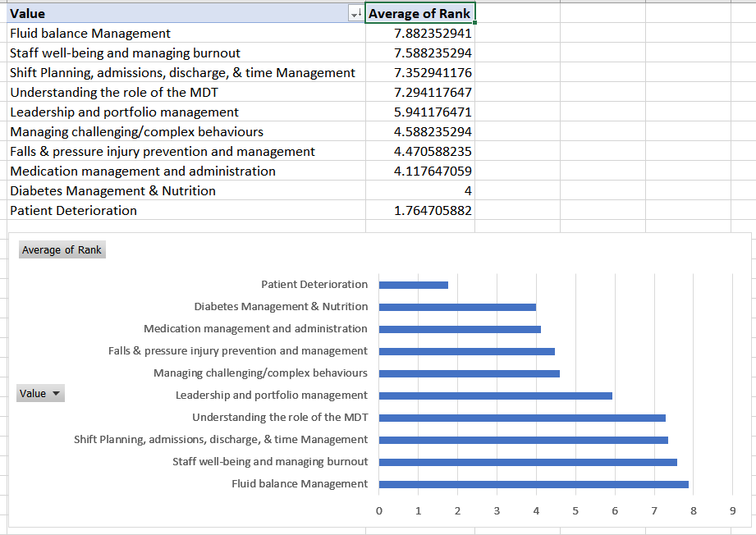The width and height of the screenshot is (756, 535).
Task: Click the 7.882352941 value cell
Action: [420, 33]
